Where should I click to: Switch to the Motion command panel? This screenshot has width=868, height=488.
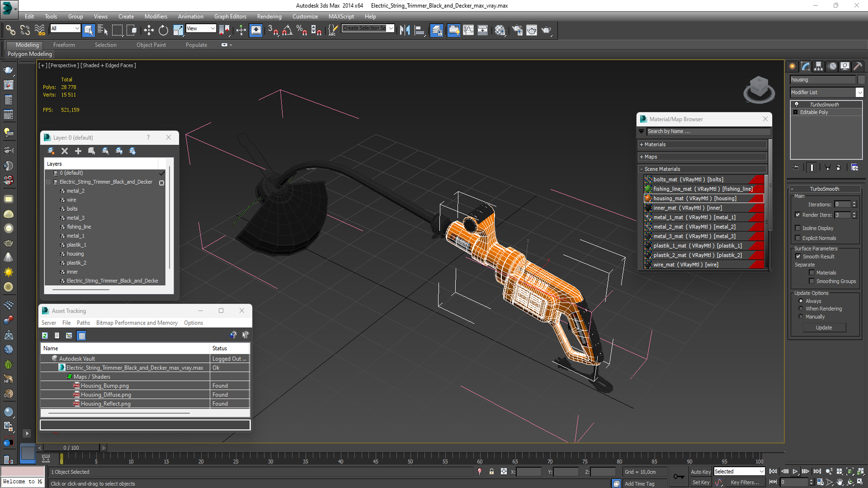(x=832, y=66)
